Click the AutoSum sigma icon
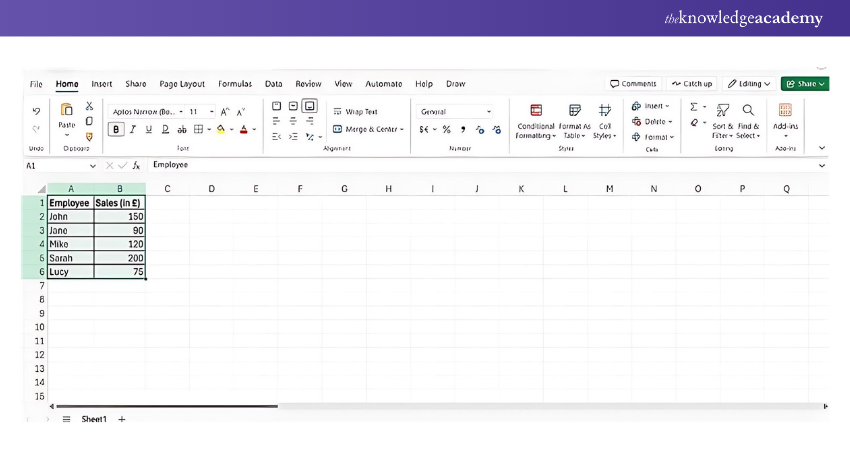 [694, 107]
